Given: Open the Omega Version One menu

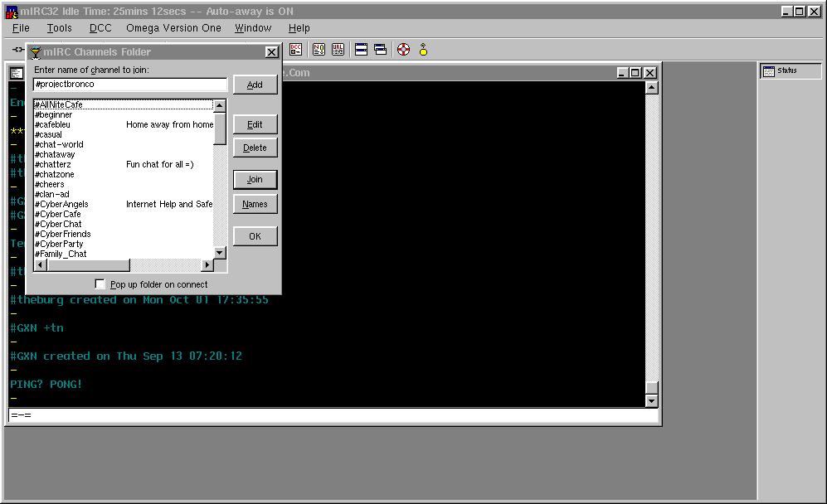Looking at the screenshot, I should tap(173, 28).
